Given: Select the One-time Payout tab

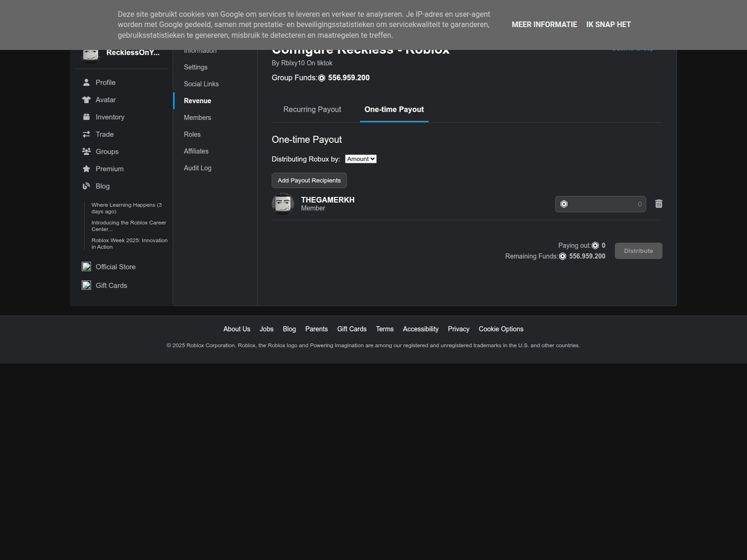Looking at the screenshot, I should click(394, 109).
